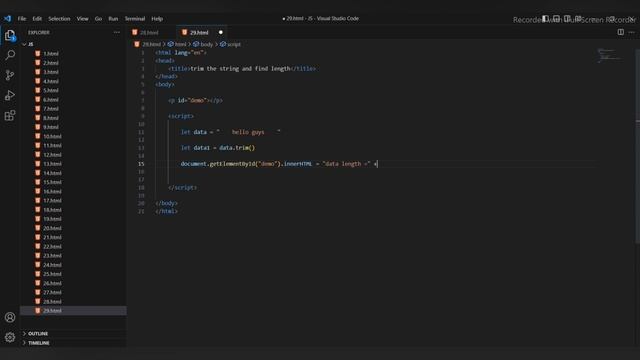
Task: Click line number 15 in gutter
Action: (141, 164)
